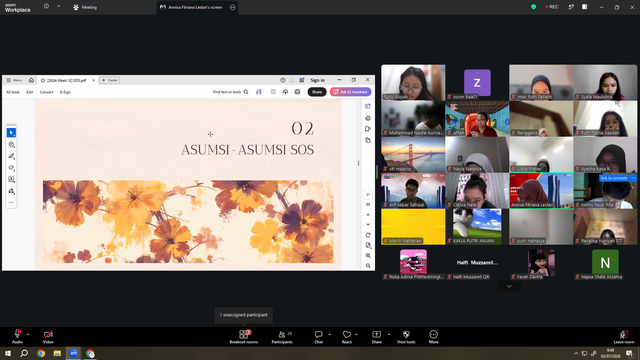Click the REC recording indicator
This screenshot has height=360, width=640.
[552, 7]
